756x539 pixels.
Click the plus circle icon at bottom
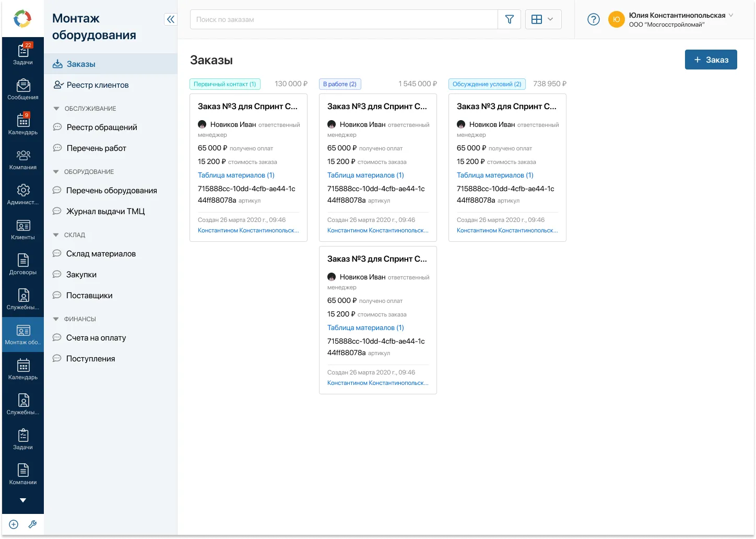(14, 524)
